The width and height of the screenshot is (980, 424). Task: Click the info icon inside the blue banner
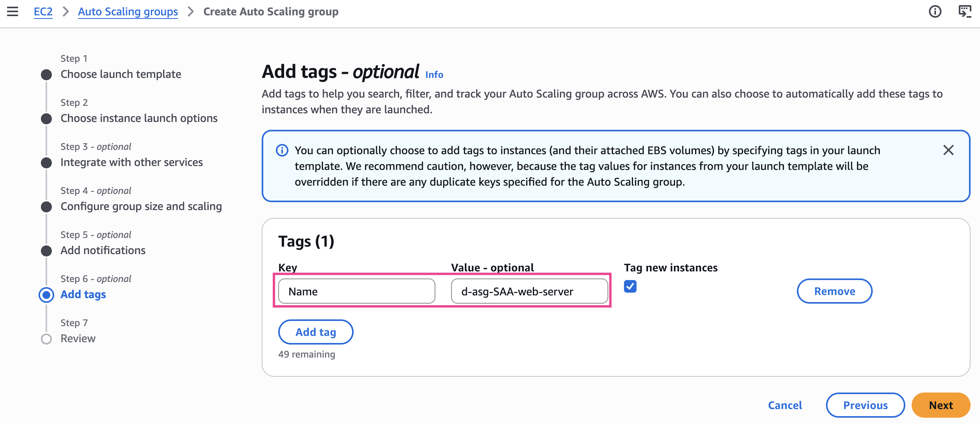282,150
